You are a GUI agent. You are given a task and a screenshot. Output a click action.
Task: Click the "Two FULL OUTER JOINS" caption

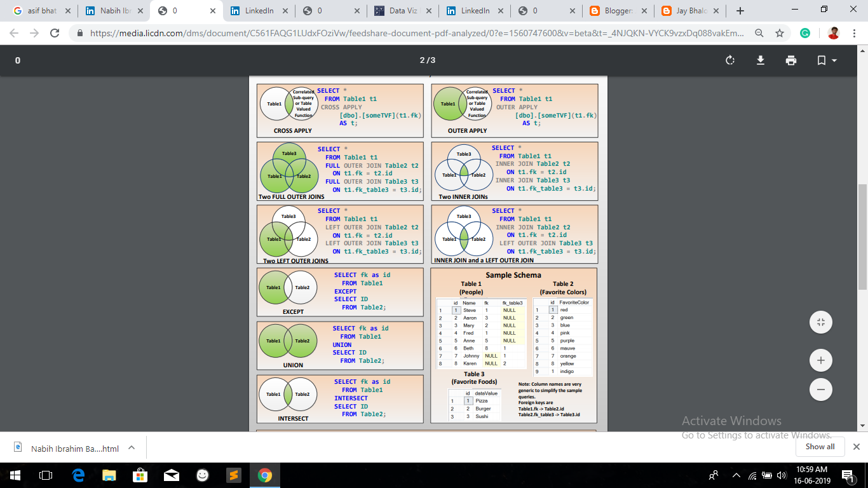291,196
